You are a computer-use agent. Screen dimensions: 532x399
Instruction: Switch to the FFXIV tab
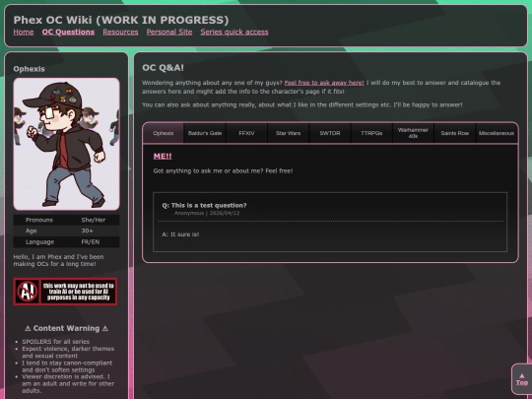click(246, 133)
